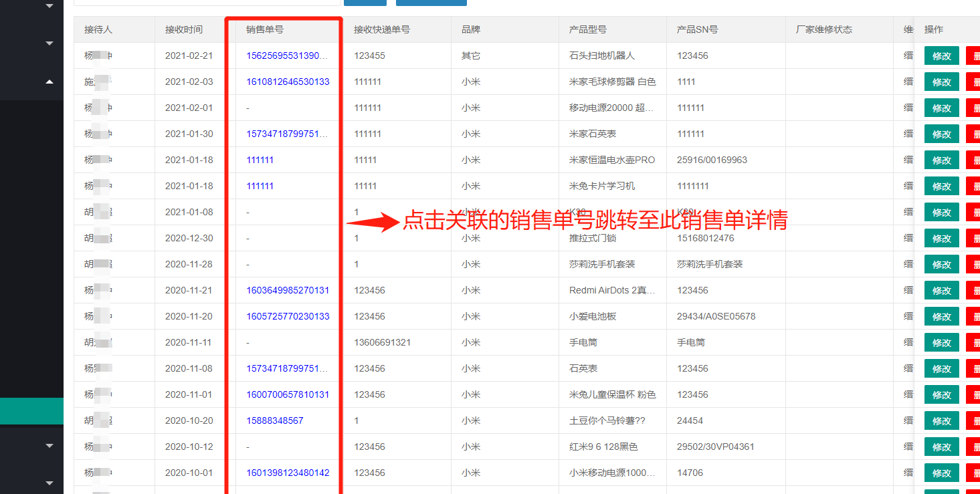Click SN value 29502/30VP04361
This screenshot has width=980, height=494.
[x=716, y=447]
